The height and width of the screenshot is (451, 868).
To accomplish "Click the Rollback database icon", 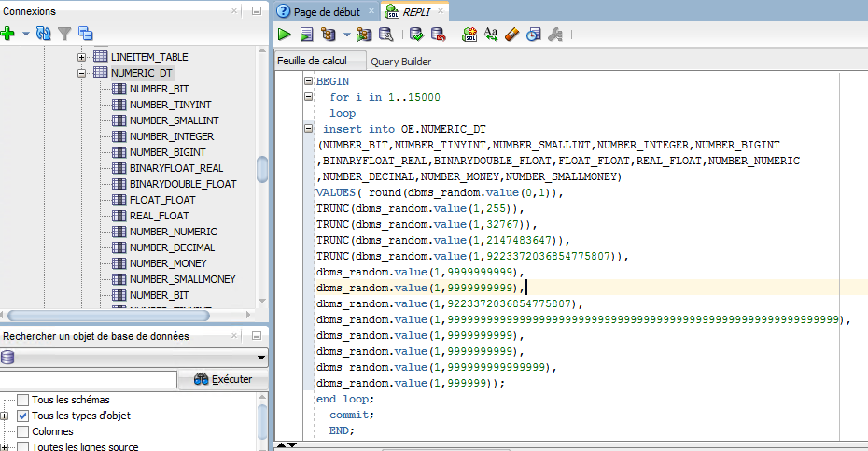I will click(439, 35).
